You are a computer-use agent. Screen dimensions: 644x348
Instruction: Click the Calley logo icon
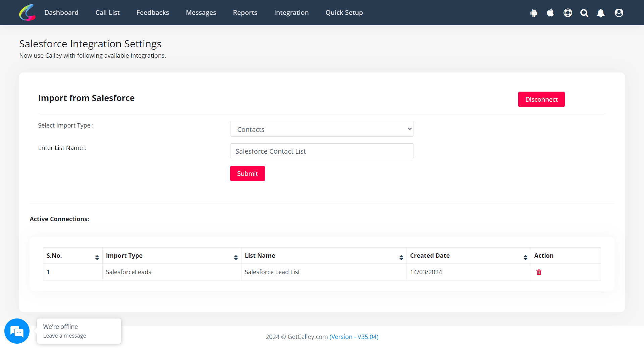click(x=28, y=12)
